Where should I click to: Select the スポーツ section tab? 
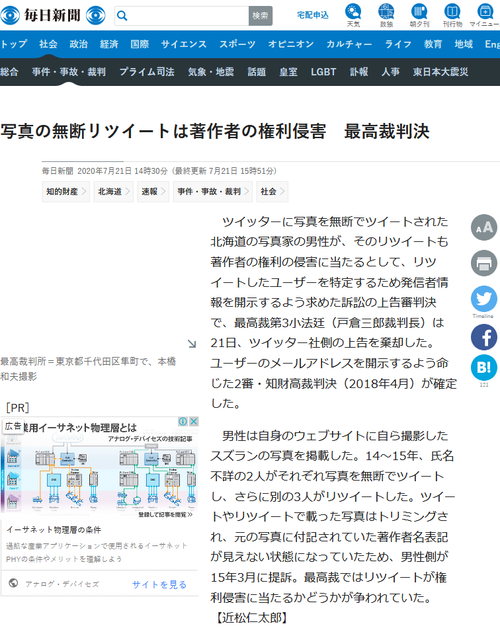[237, 44]
